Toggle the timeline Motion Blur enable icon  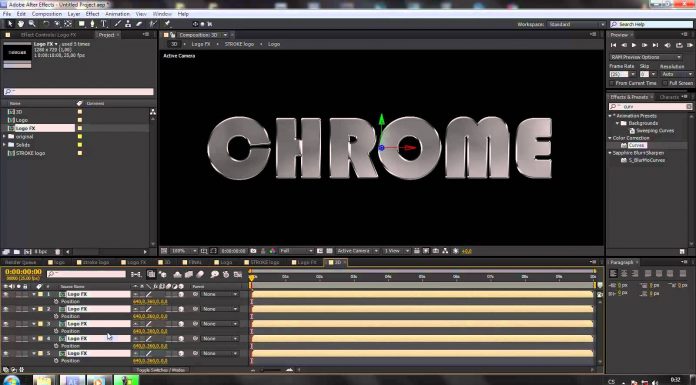tap(200, 274)
